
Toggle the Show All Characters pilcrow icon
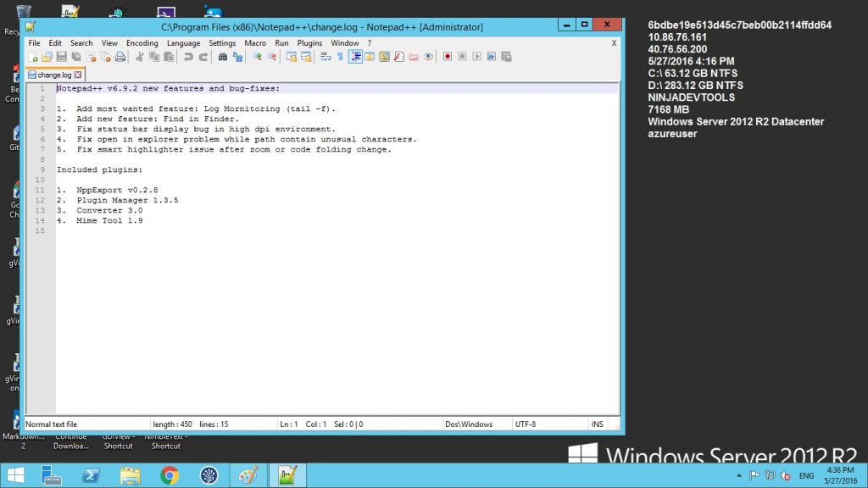tap(340, 57)
